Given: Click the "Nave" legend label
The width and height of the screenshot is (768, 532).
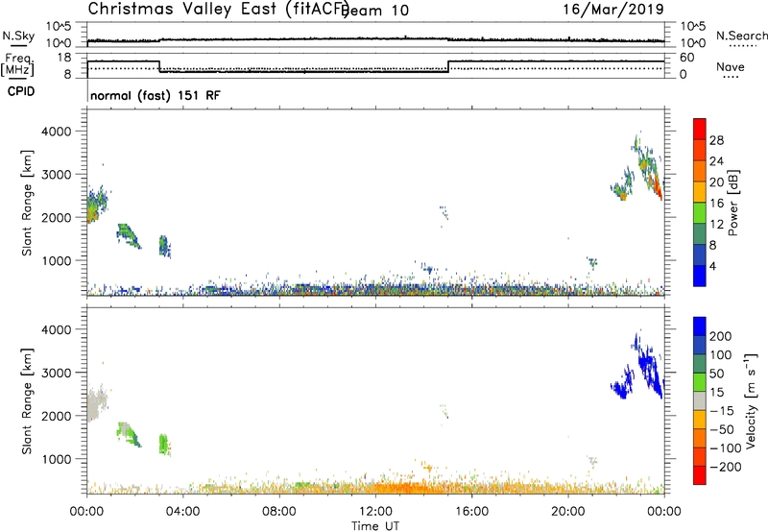Looking at the screenshot, I should pos(731,66).
